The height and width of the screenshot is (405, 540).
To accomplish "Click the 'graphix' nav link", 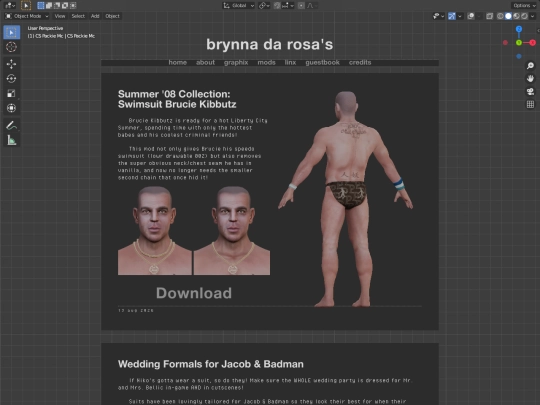I will tap(236, 62).
